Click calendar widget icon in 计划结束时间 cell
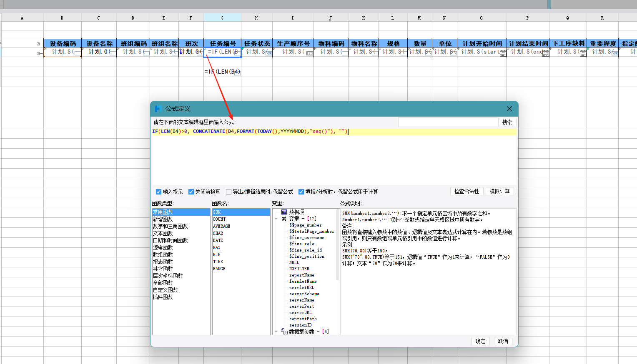 [x=545, y=53]
